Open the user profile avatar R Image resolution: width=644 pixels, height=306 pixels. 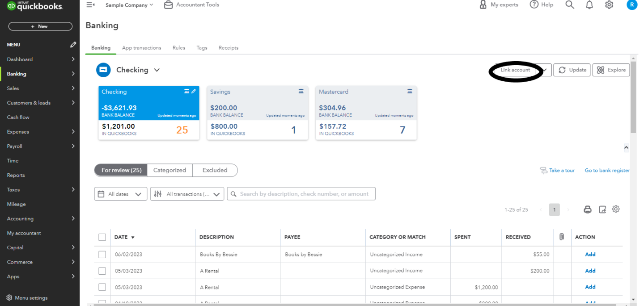(x=631, y=5)
